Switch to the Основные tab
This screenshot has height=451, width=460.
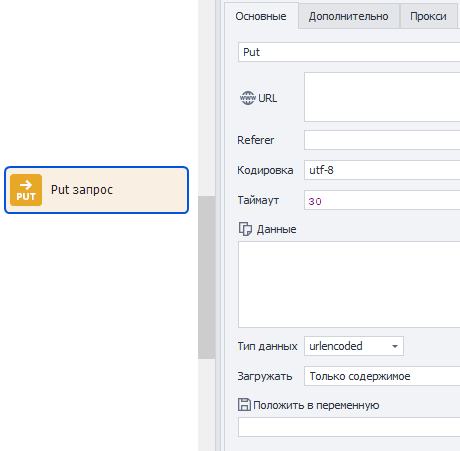pyautogui.click(x=261, y=16)
